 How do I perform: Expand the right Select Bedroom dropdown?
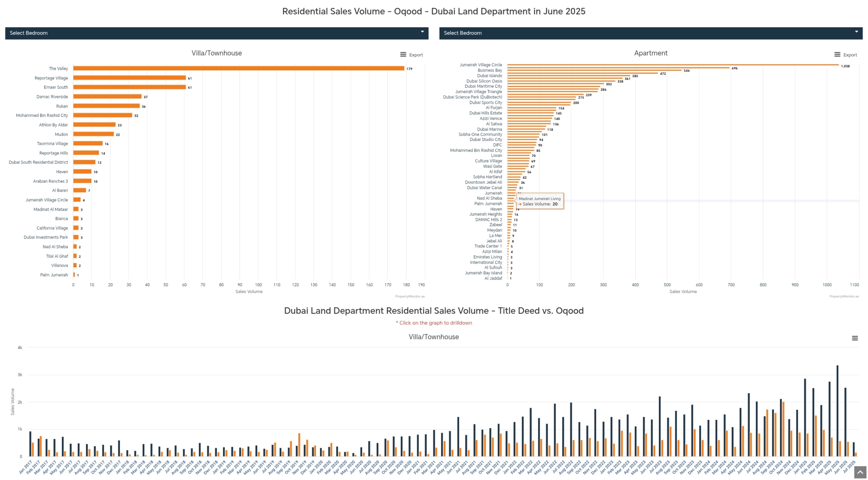[651, 33]
